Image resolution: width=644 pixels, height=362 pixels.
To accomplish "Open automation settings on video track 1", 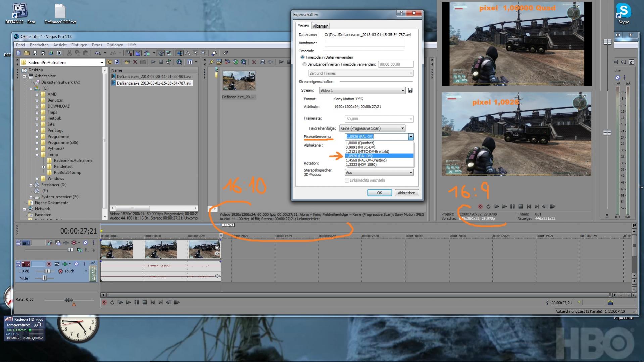I will click(74, 243).
